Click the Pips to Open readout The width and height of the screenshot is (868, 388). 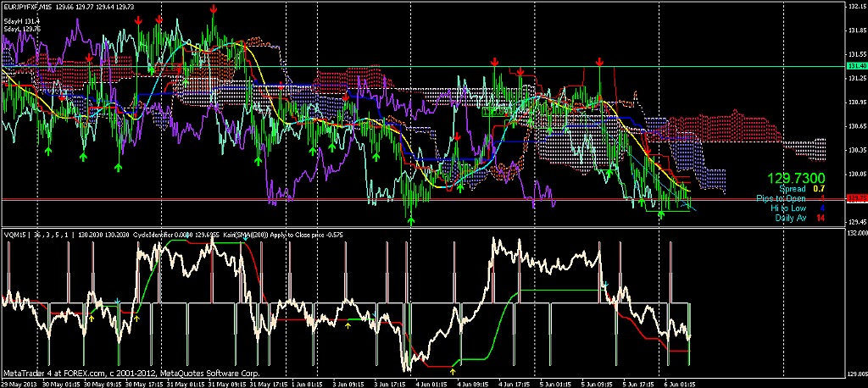point(791,198)
